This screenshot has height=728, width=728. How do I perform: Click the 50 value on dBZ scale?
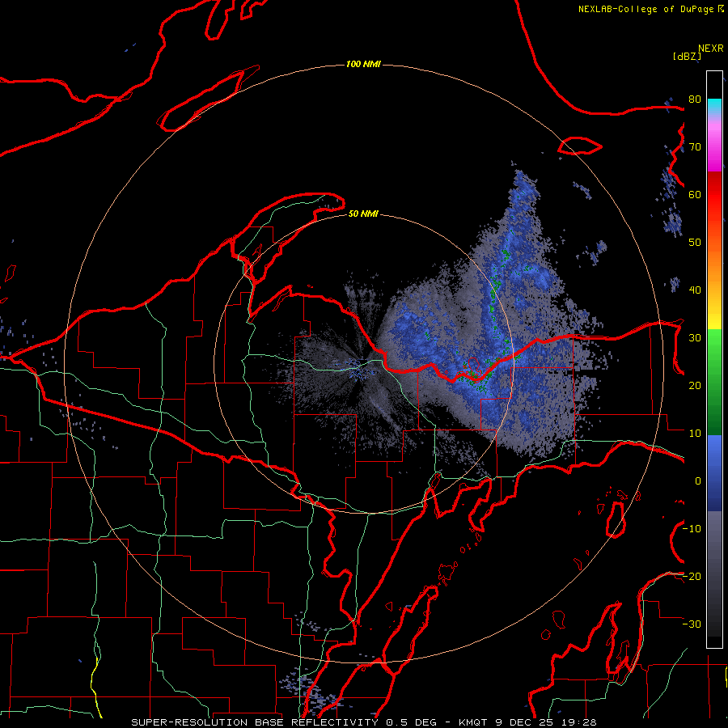click(695, 243)
